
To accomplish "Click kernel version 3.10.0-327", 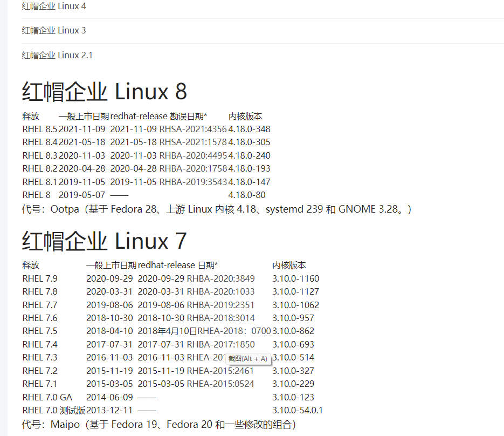I will pos(293,371).
